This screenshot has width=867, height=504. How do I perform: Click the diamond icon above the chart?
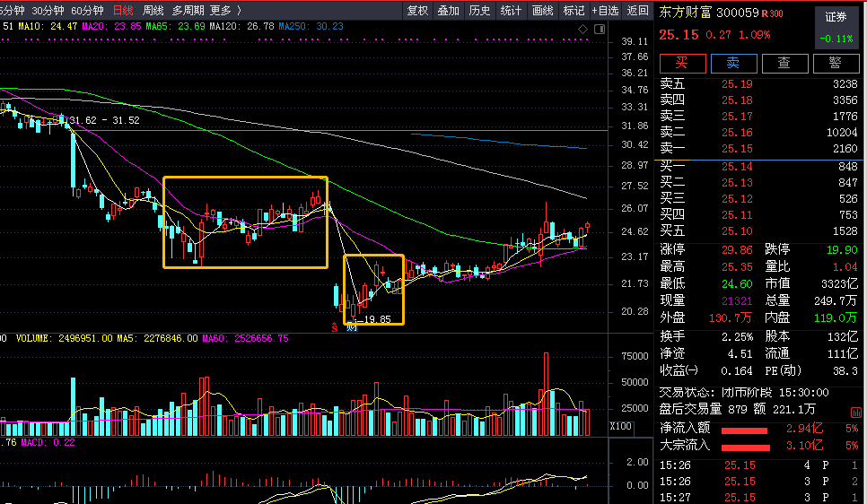click(x=582, y=30)
